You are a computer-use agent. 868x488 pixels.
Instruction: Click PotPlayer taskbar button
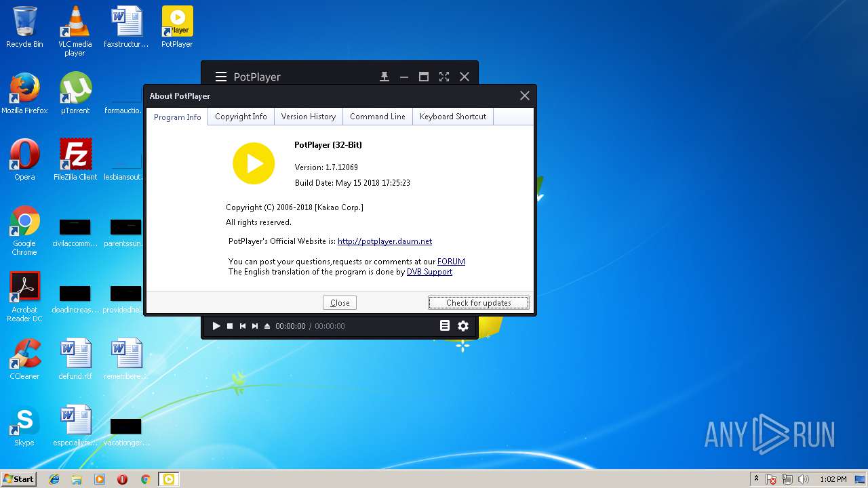coord(168,479)
